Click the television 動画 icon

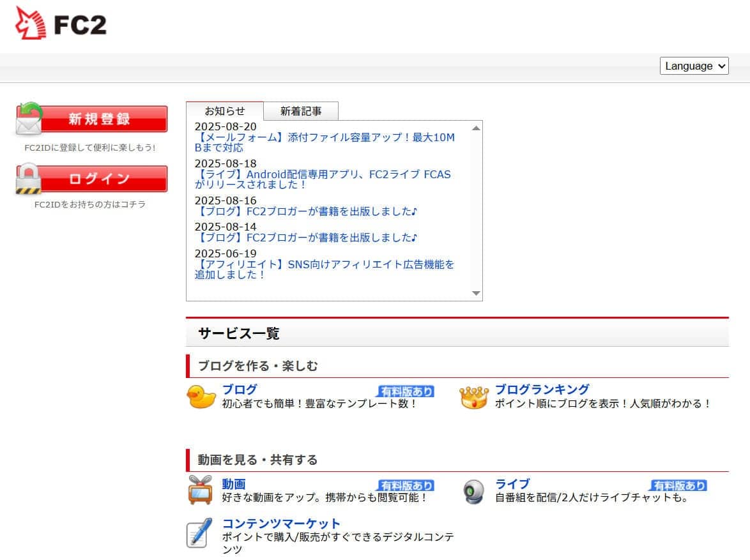[200, 490]
